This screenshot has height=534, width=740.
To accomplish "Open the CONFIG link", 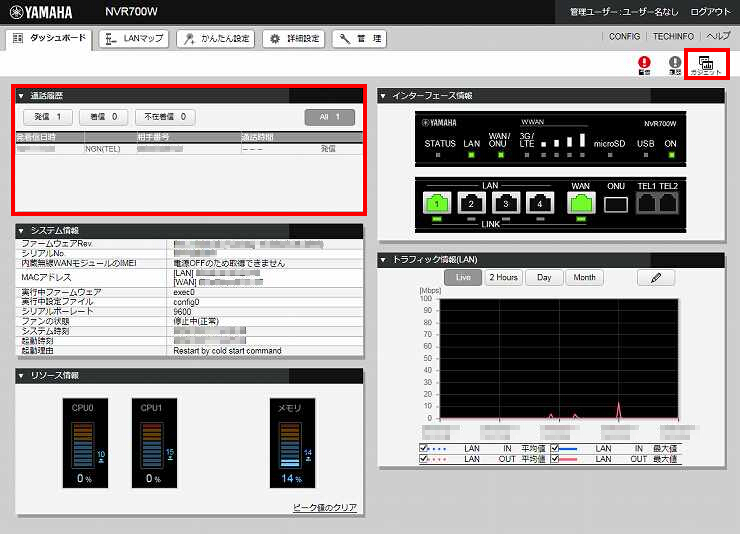I will coord(624,36).
